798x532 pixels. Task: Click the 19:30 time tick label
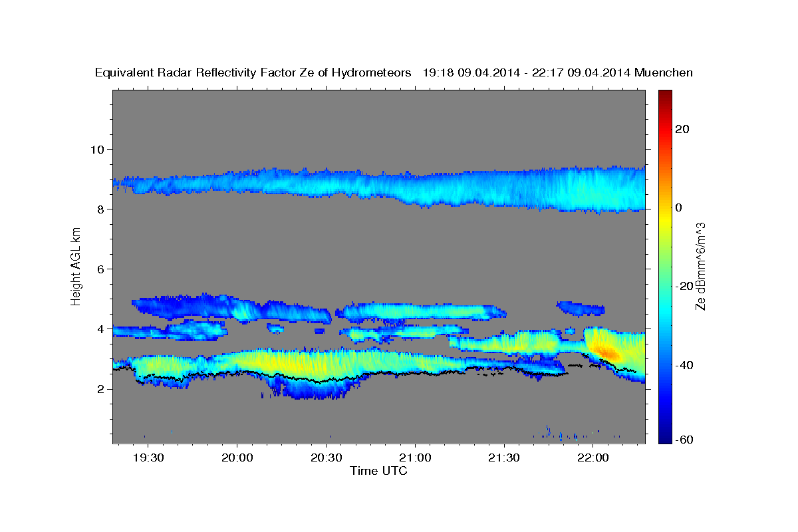click(148, 458)
